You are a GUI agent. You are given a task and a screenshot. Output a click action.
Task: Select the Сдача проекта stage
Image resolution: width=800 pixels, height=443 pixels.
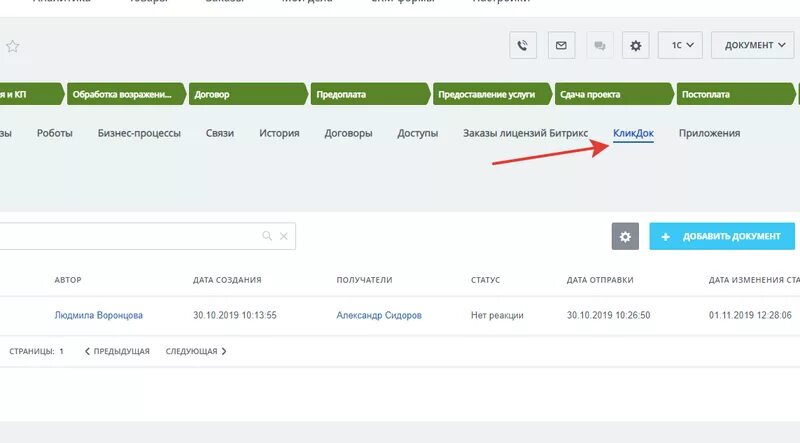point(614,94)
